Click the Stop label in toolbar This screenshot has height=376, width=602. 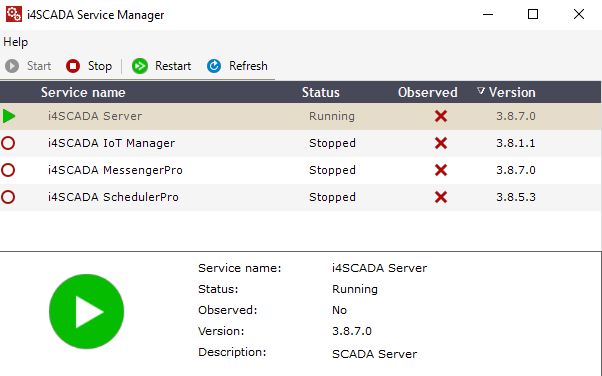point(100,66)
